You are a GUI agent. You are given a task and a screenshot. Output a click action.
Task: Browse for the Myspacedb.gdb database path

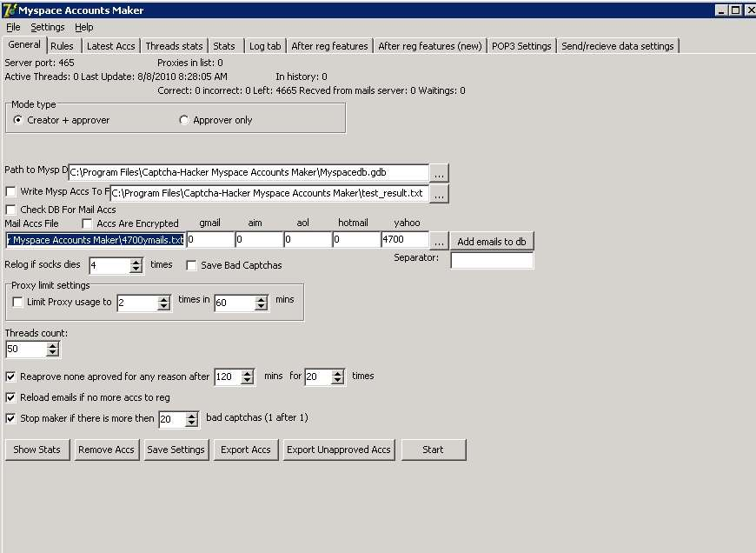click(439, 173)
